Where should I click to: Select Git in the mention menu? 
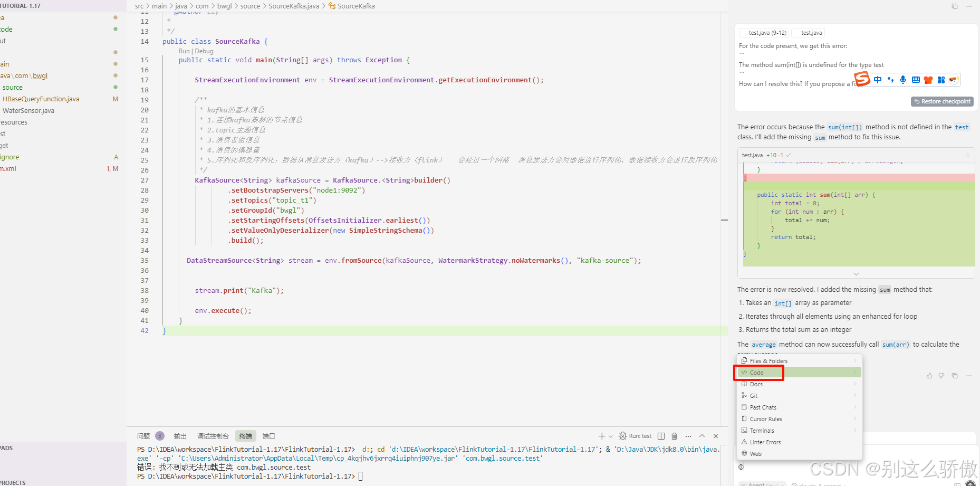click(799, 396)
